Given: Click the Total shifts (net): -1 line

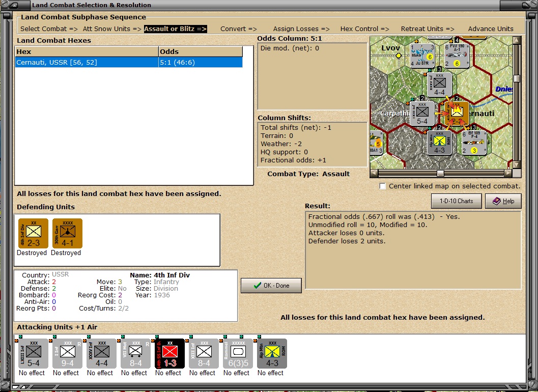Looking at the screenshot, I should tap(296, 127).
